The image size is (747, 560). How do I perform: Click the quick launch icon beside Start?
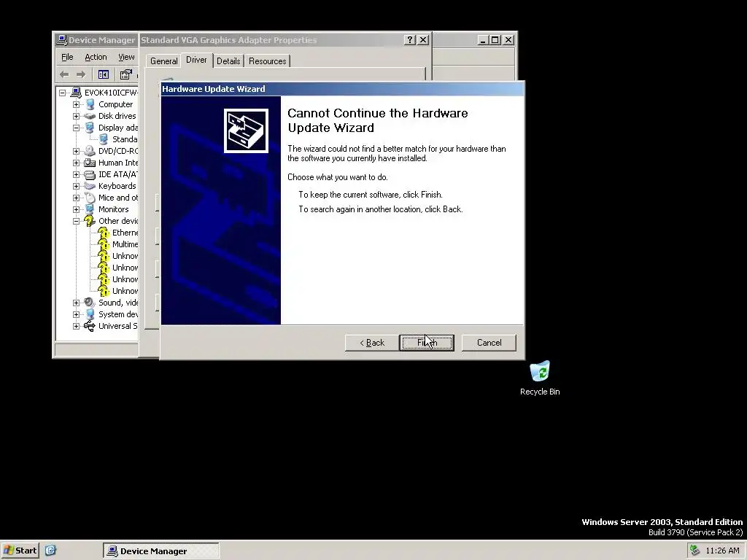[51, 551]
